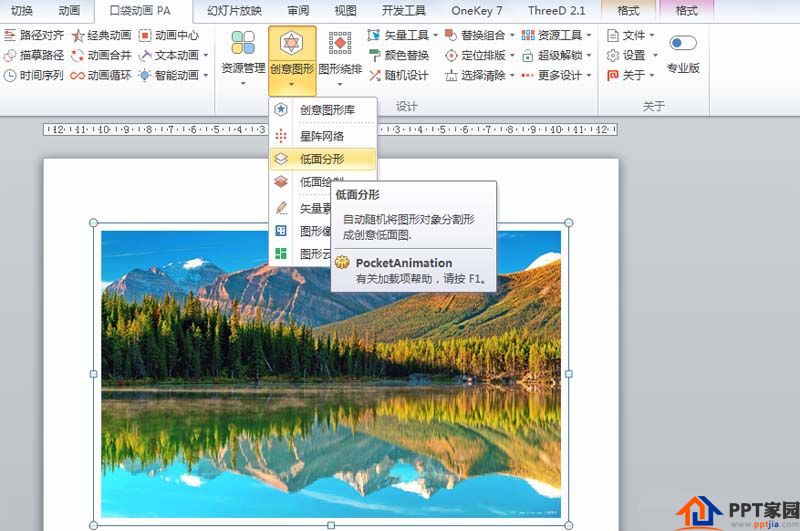The height and width of the screenshot is (531, 800).
Task: Open 矢量工具 dropdown
Action: pos(435,35)
